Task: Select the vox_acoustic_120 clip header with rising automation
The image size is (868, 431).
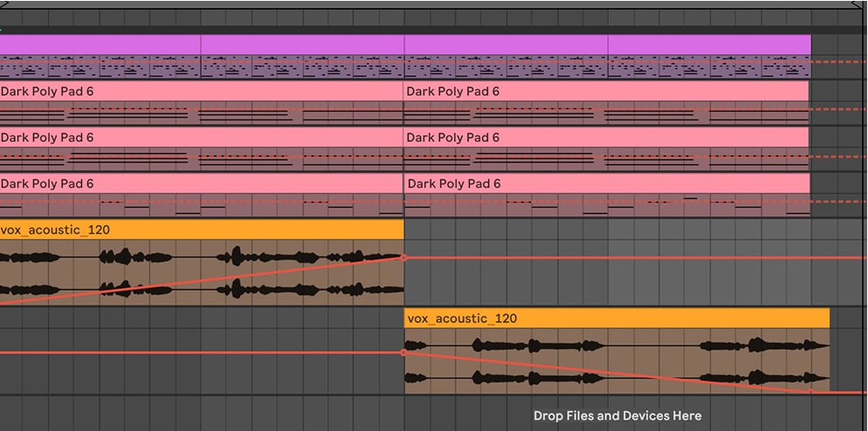Action: tap(202, 229)
